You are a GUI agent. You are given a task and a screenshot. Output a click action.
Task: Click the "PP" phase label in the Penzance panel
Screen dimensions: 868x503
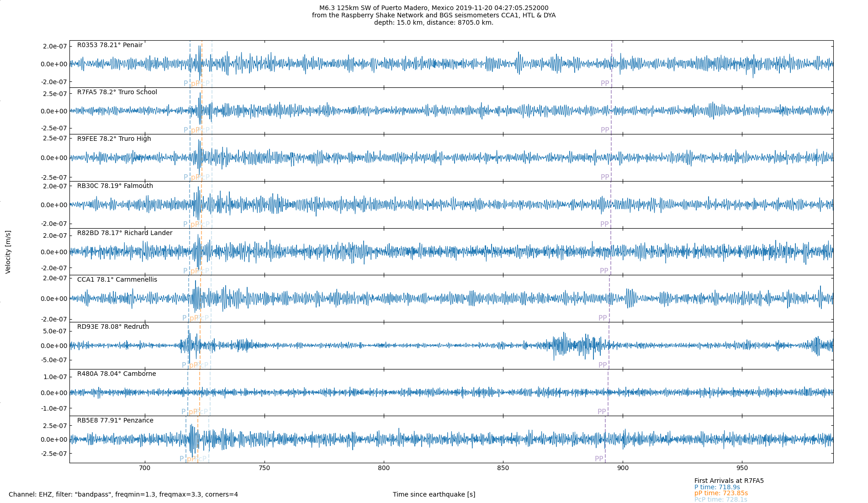coord(599,459)
